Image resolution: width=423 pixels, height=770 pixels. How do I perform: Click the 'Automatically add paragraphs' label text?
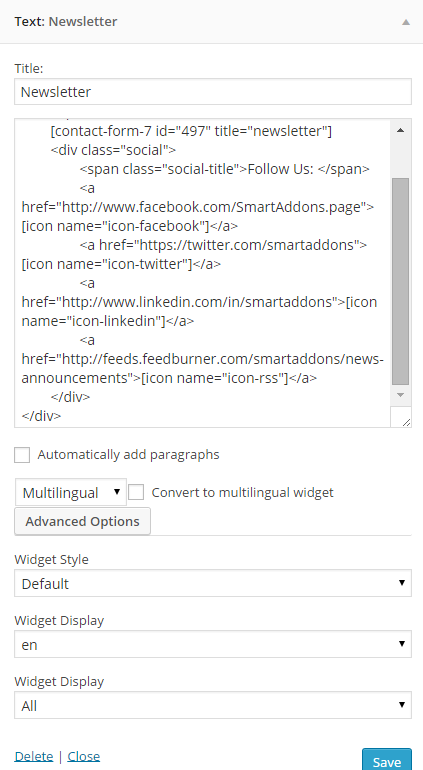coord(128,455)
